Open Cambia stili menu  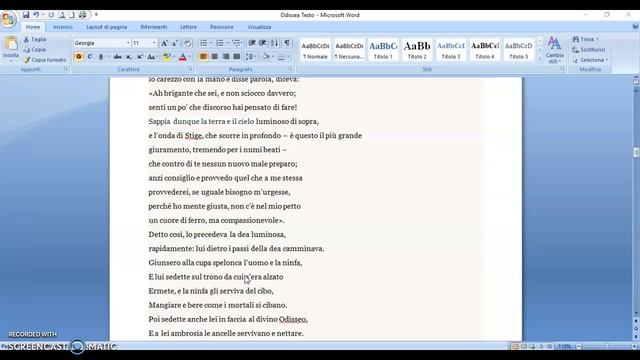tap(554, 50)
